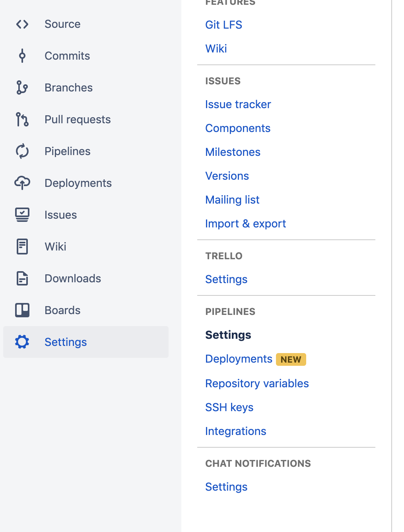Click the Deployments cloud upload icon
The height and width of the screenshot is (532, 404).
point(22,183)
